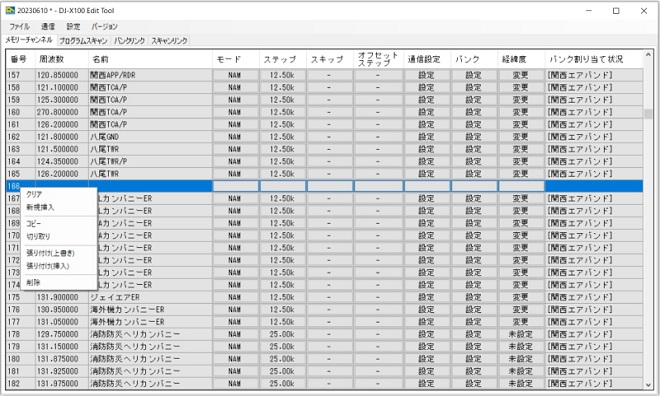Open step dropdown for row 177
This screenshot has width=660, height=396.
pyautogui.click(x=282, y=322)
